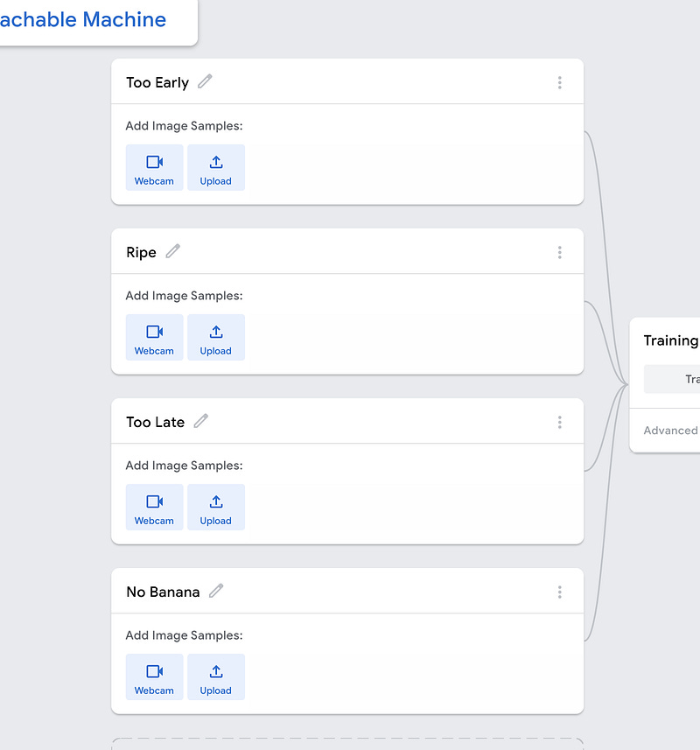Click the Upload icon in the Too Late class
Viewport: 700px width, 750px height.
tap(215, 507)
